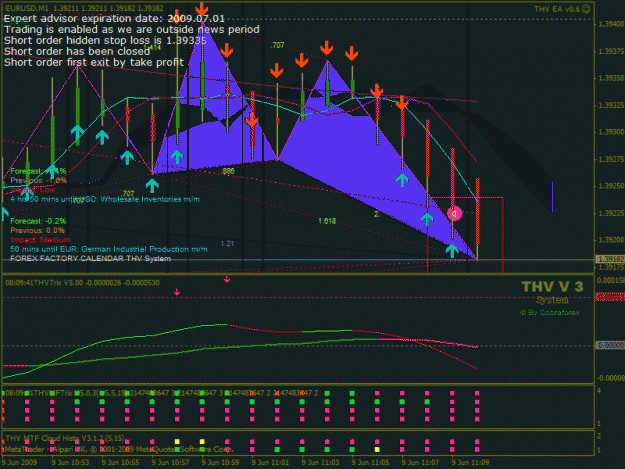Click the 1.39300 price scale label

611,132
